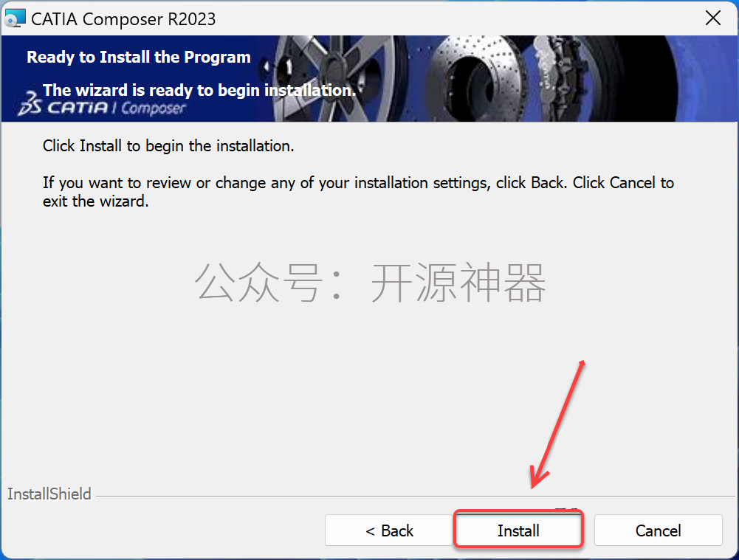
Task: Click the empty title bar area beside title
Action: (453, 19)
